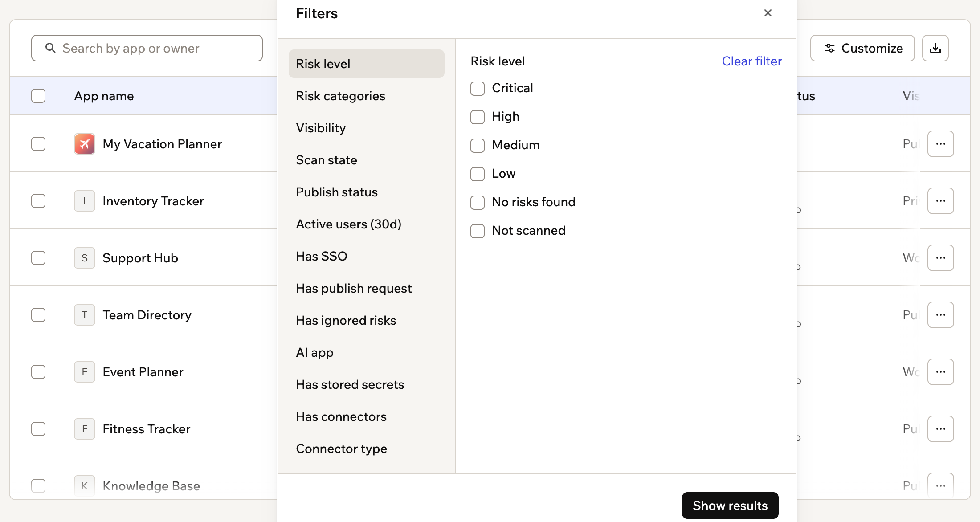The width and height of the screenshot is (980, 522).
Task: Click the Knowledge Base 'K' app icon
Action: tap(85, 485)
